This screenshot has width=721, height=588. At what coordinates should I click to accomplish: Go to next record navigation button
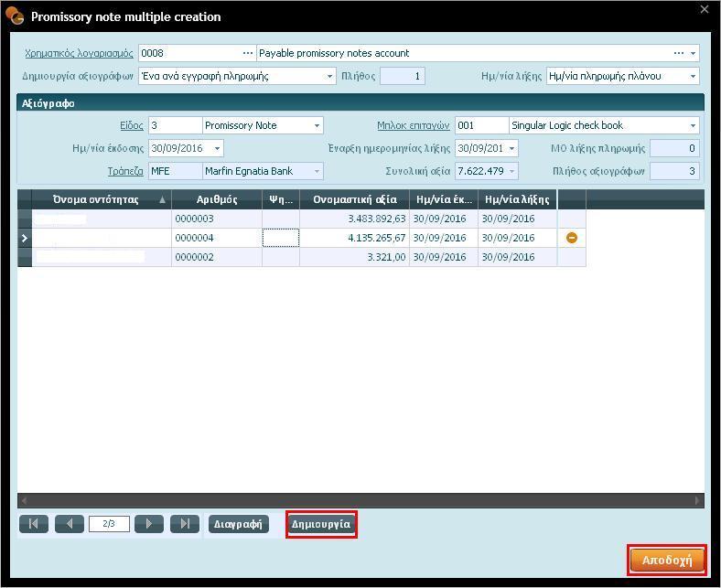point(149,524)
